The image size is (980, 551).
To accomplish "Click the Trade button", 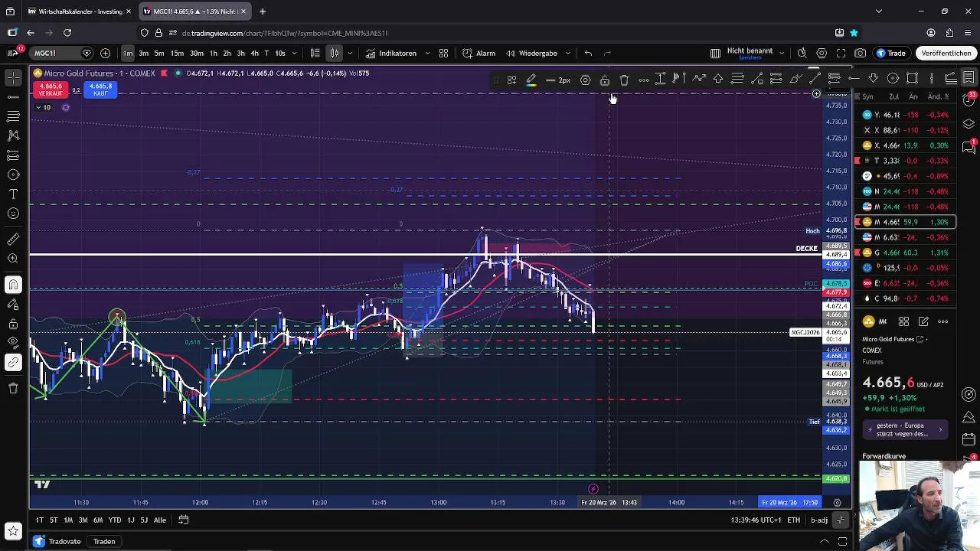I will coord(892,53).
